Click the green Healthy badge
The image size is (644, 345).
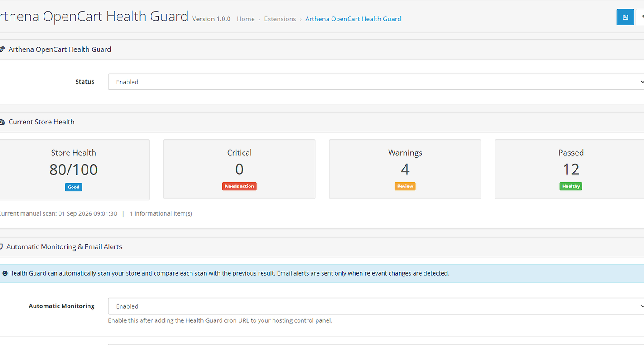[571, 187]
